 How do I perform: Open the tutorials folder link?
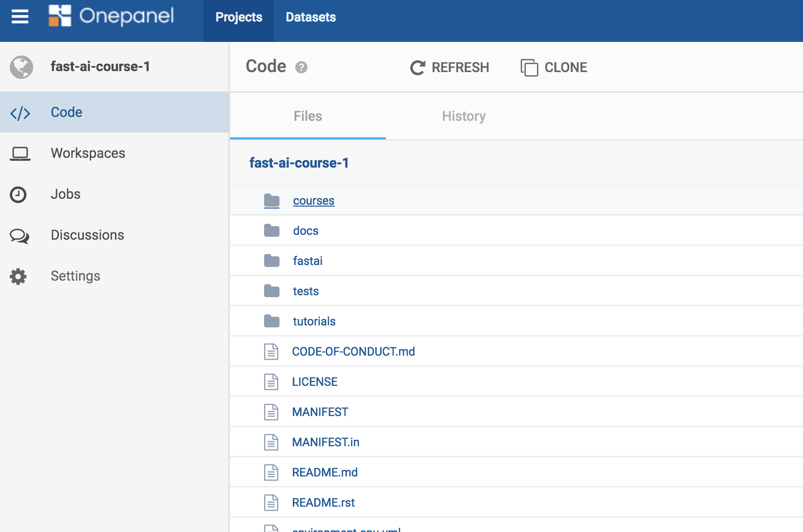pyautogui.click(x=314, y=322)
